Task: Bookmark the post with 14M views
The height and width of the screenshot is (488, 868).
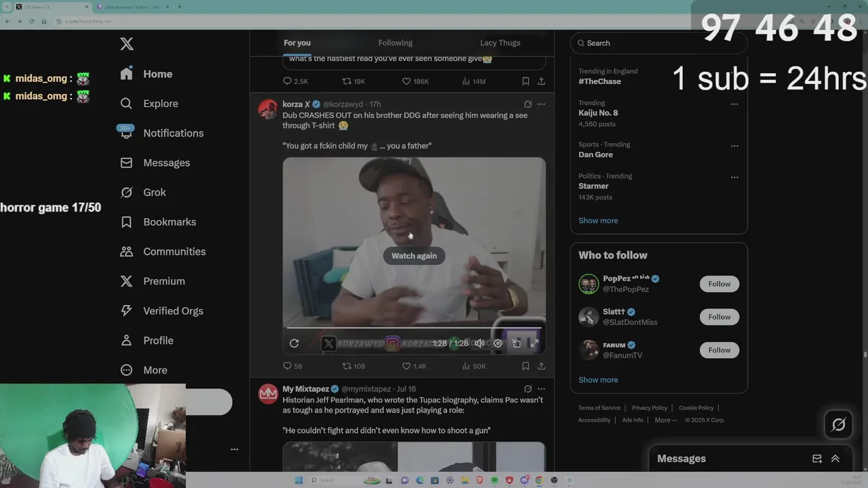Action: click(x=526, y=81)
